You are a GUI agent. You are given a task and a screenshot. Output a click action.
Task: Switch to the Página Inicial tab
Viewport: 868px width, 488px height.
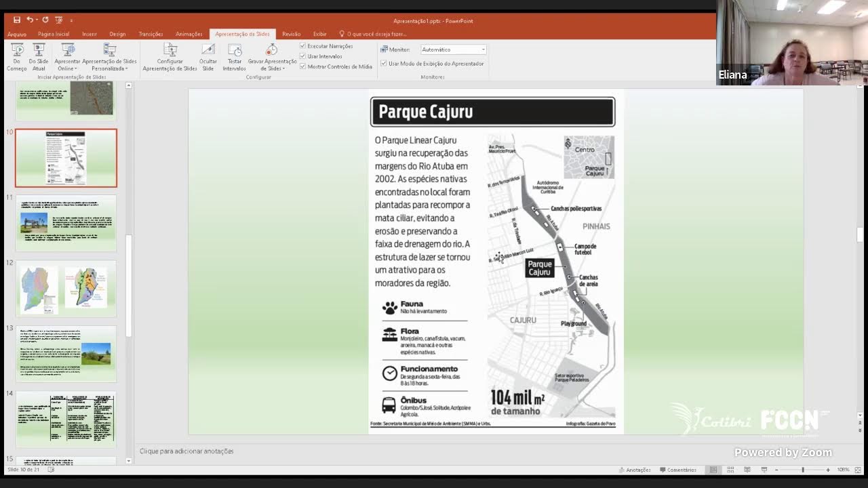[54, 34]
